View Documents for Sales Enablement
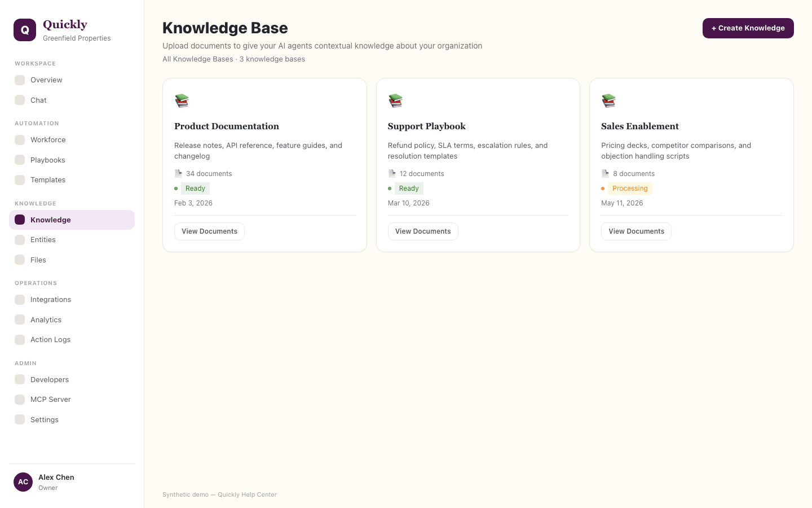 [x=636, y=231]
